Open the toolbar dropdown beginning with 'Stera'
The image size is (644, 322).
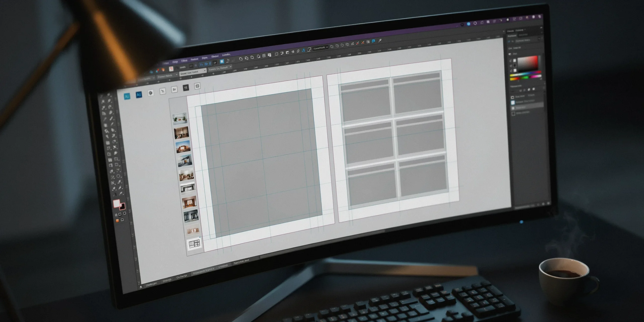click(321, 48)
